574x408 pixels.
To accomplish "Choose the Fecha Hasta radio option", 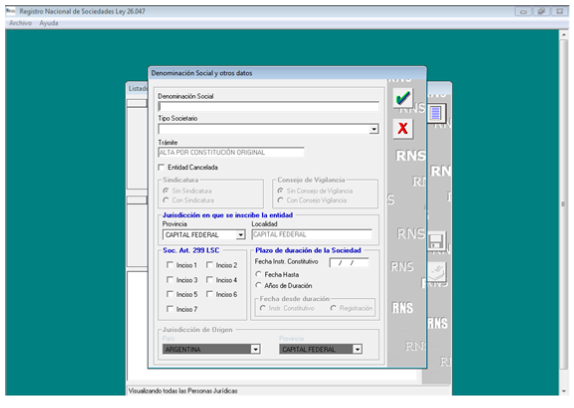I will coord(258,274).
